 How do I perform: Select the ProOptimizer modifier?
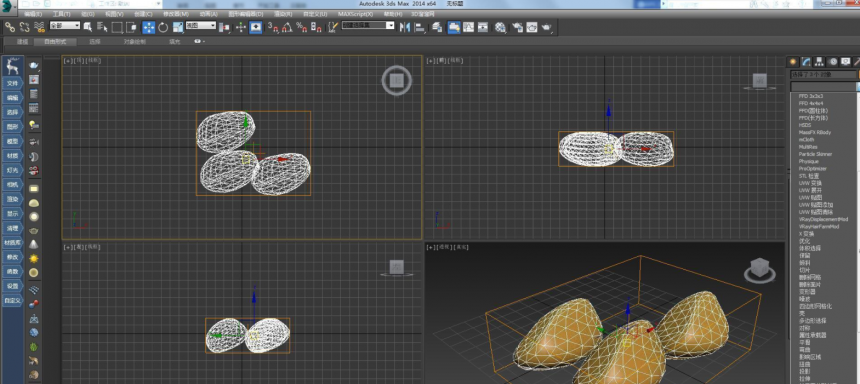click(x=812, y=168)
